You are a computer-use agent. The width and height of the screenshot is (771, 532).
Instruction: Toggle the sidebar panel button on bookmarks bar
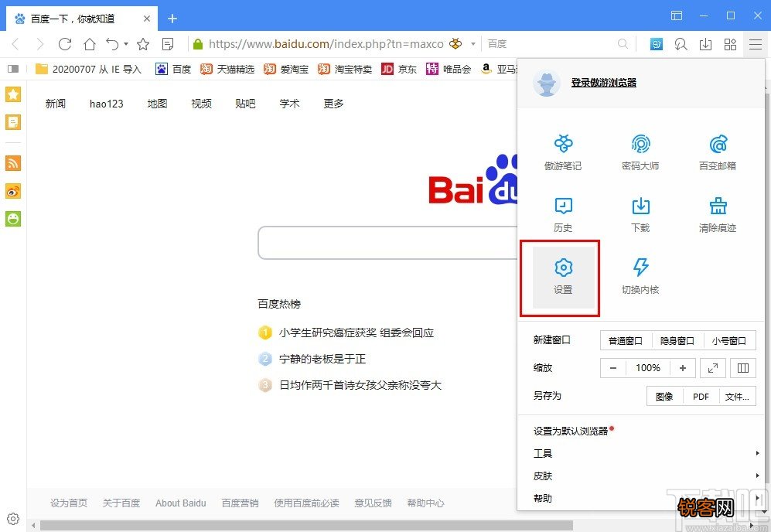13,69
